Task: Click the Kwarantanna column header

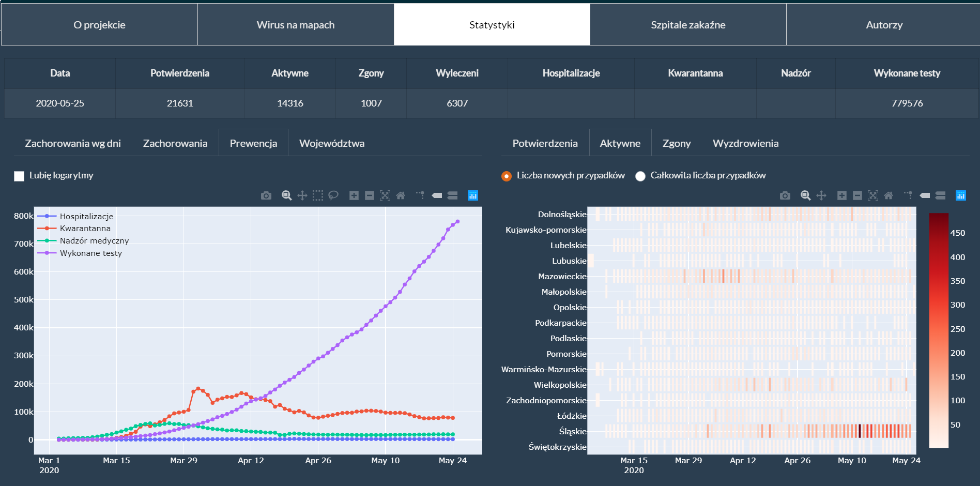Action: 695,73
